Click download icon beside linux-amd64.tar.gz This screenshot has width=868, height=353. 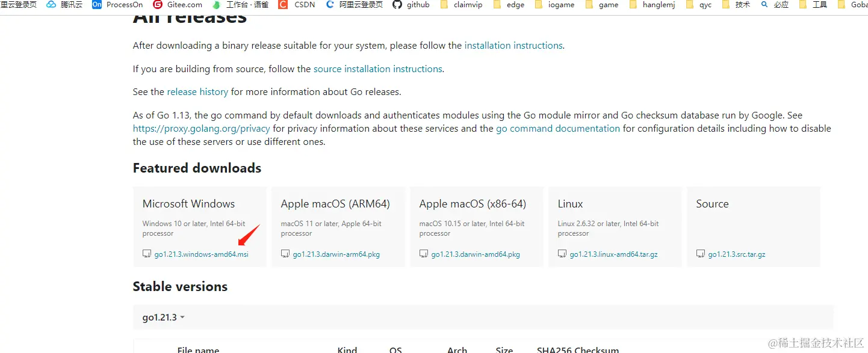[x=562, y=254]
